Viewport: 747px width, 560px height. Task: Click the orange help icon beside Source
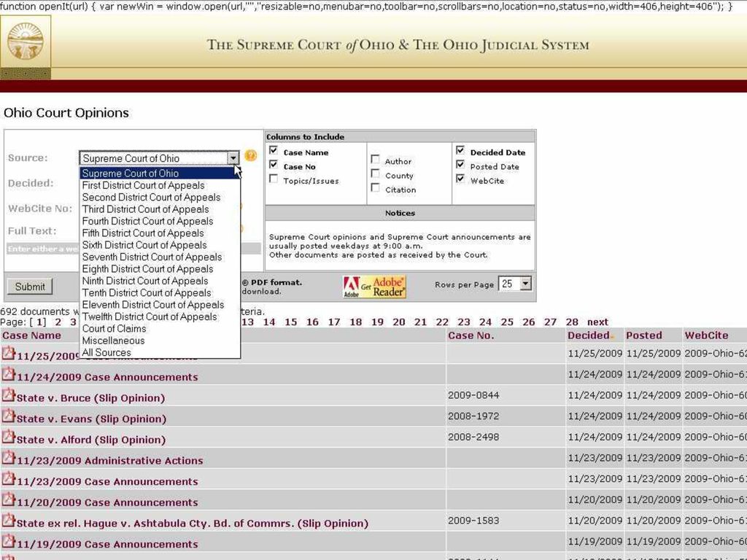click(251, 155)
